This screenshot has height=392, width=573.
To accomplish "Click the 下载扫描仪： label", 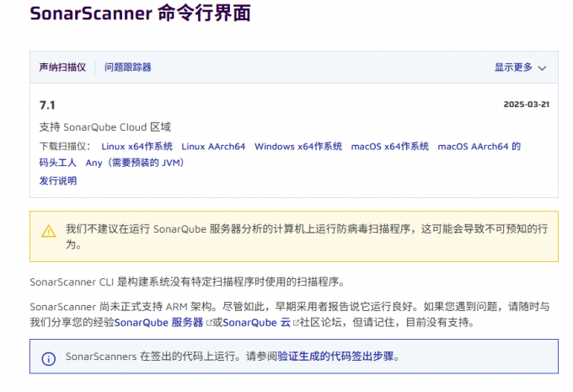I will pos(65,147).
